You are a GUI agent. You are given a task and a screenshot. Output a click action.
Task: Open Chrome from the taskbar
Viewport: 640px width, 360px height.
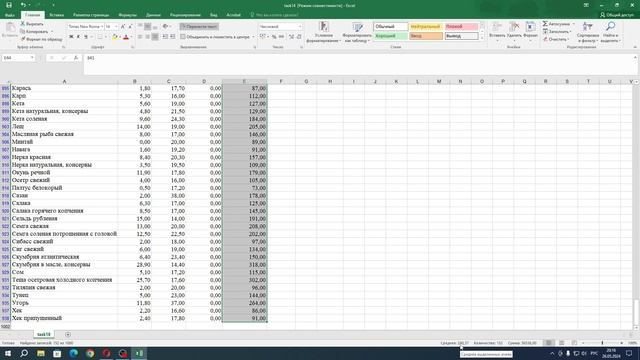(90, 353)
